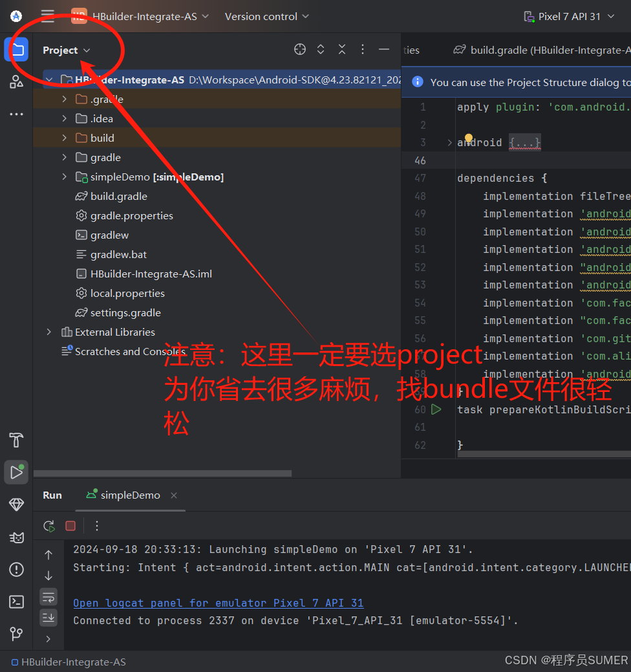Click the Run panel title
Image resolution: width=631 pixels, height=672 pixels.
pos(52,495)
